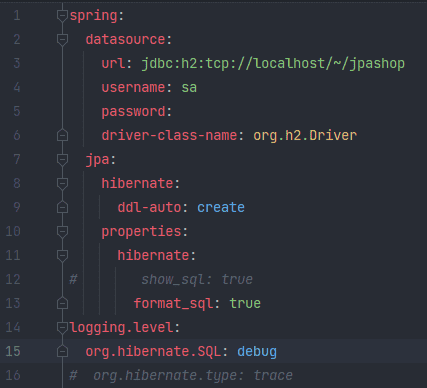
Task: Click line number 15 in gutter
Action: pyautogui.click(x=13, y=351)
